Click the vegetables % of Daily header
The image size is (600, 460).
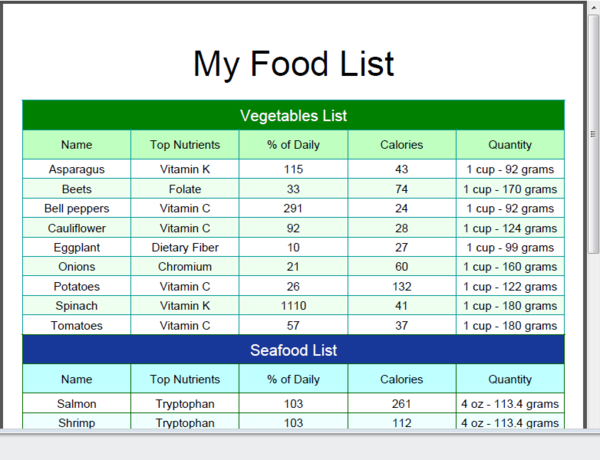[293, 145]
